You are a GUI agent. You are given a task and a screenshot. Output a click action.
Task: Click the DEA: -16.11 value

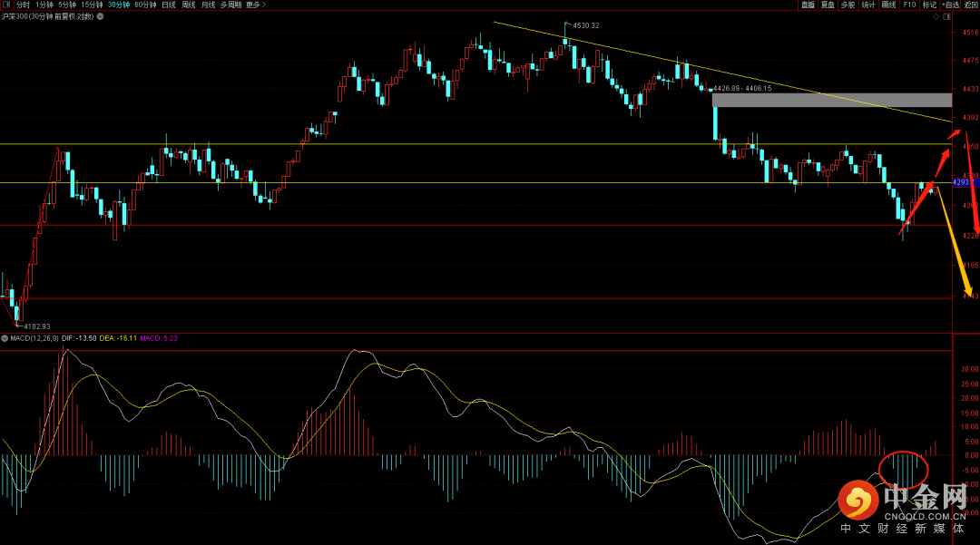[x=118, y=338]
